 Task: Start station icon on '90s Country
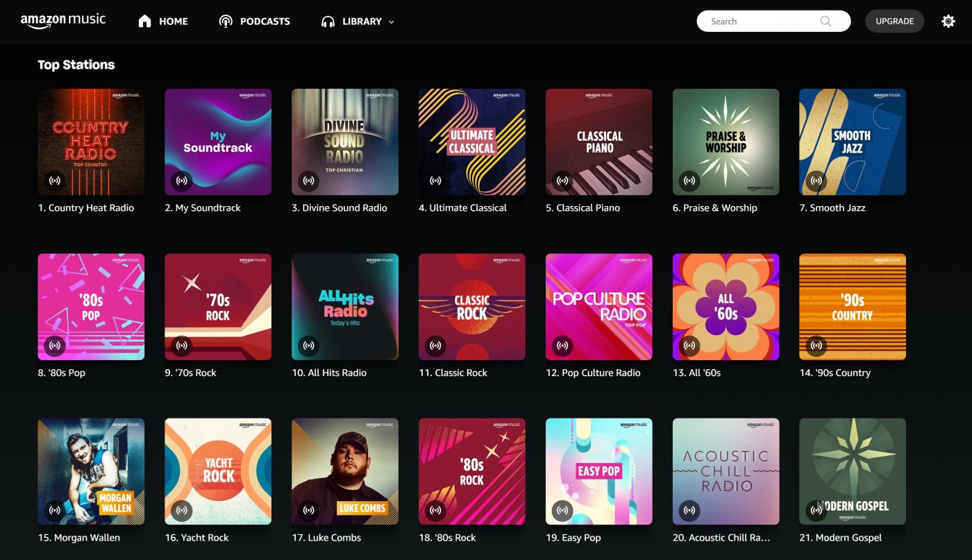click(x=816, y=345)
